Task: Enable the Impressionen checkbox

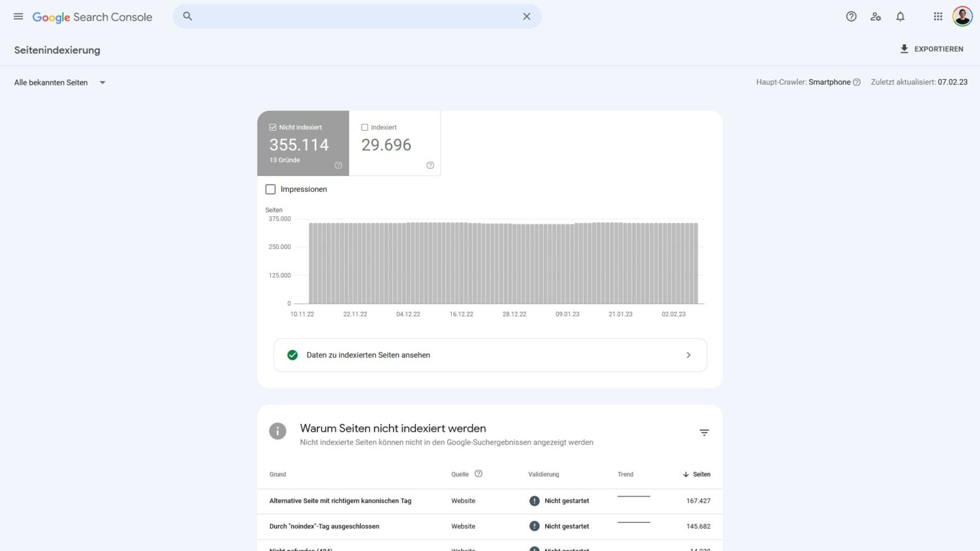Action: [x=271, y=189]
